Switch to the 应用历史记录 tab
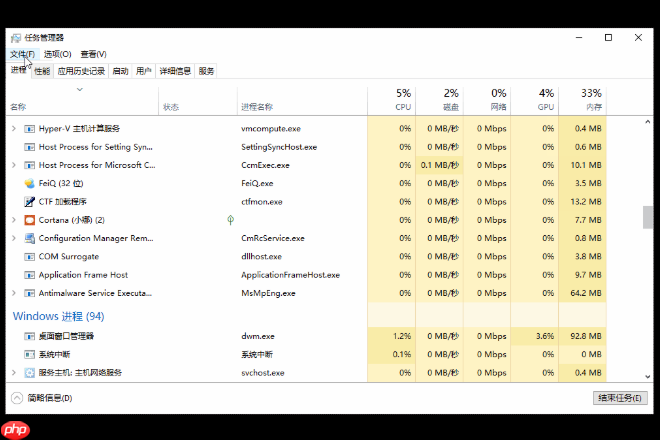This screenshot has height=440, width=660. tap(81, 71)
